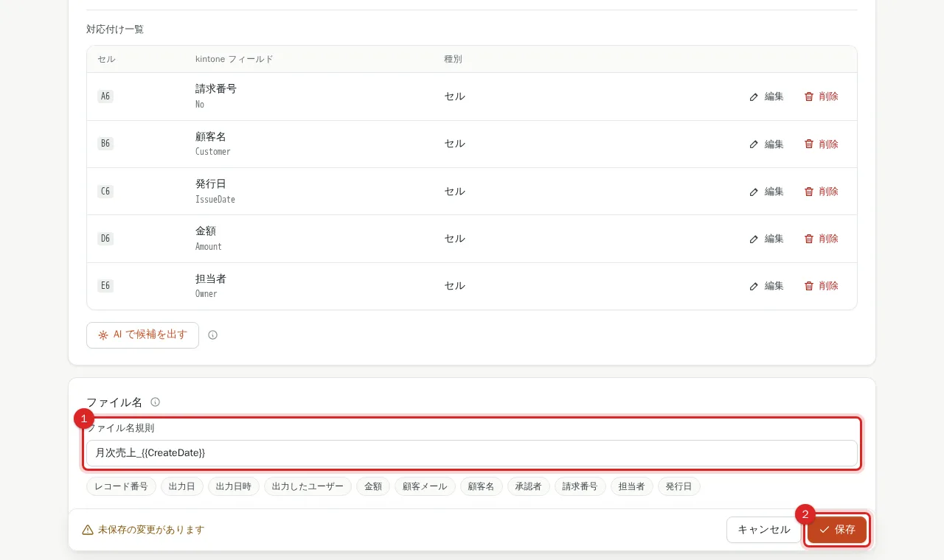The height and width of the screenshot is (560, 944).
Task: Select cell badge B6
Action: 105,144
